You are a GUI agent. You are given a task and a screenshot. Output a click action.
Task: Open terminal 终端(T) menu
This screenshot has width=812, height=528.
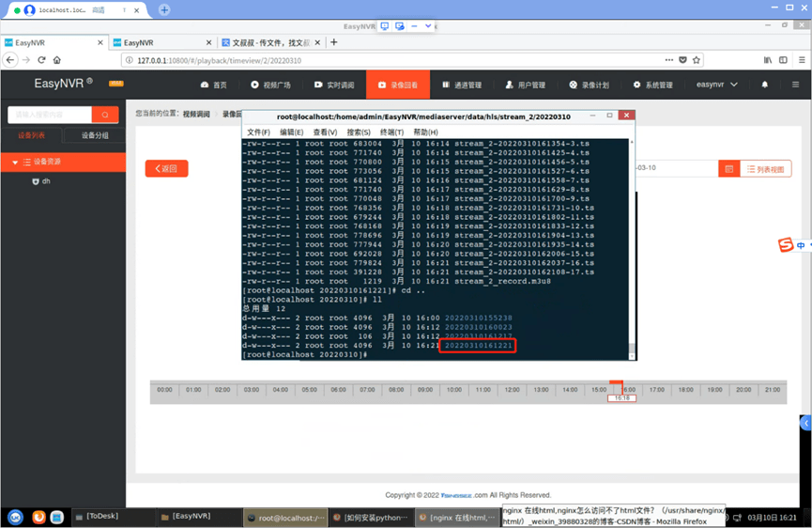click(x=392, y=132)
